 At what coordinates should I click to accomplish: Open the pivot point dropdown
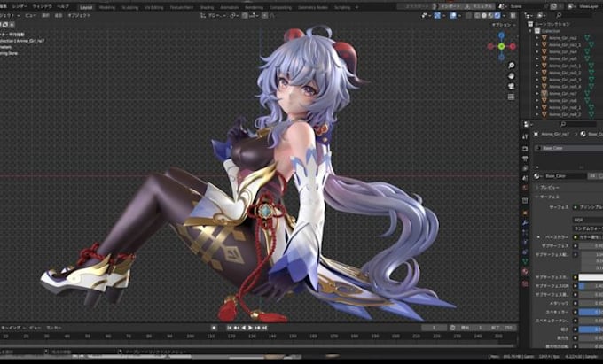coord(234,15)
